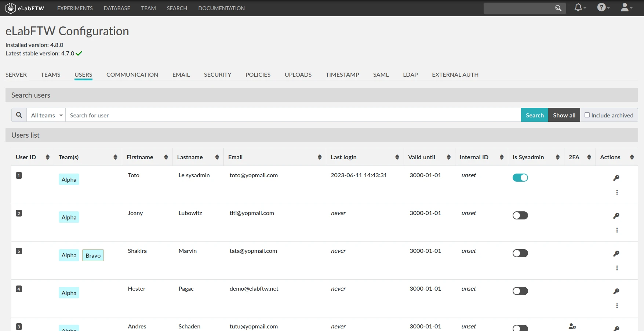
Task: Switch to the SECURITY tab
Action: coord(218,74)
